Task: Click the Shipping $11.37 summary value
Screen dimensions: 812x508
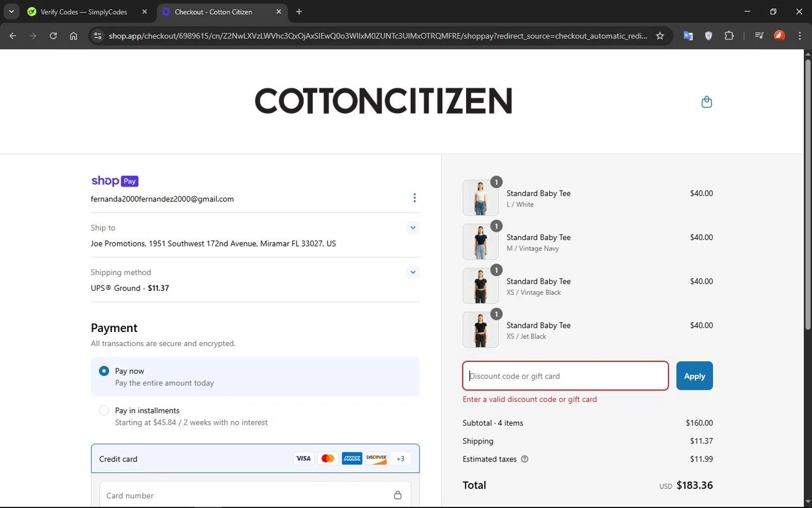Action: point(702,441)
